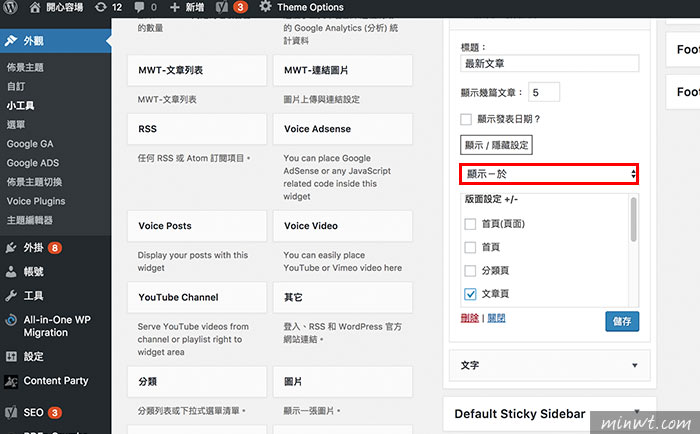
Task: Click the Theme Options label in admin bar
Action: (x=310, y=7)
